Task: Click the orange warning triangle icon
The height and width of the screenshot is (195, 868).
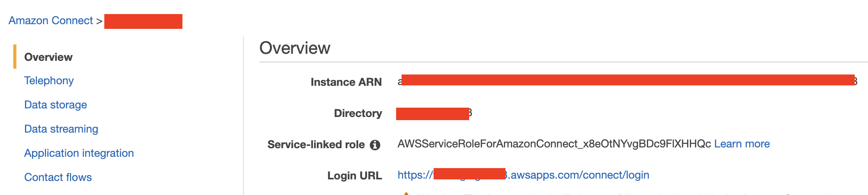Action: click(406, 193)
